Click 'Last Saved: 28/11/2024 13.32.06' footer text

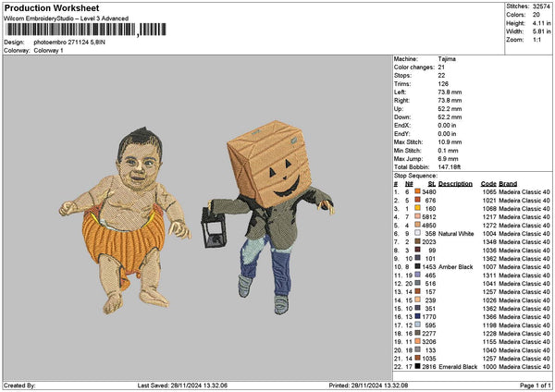[x=182, y=386]
